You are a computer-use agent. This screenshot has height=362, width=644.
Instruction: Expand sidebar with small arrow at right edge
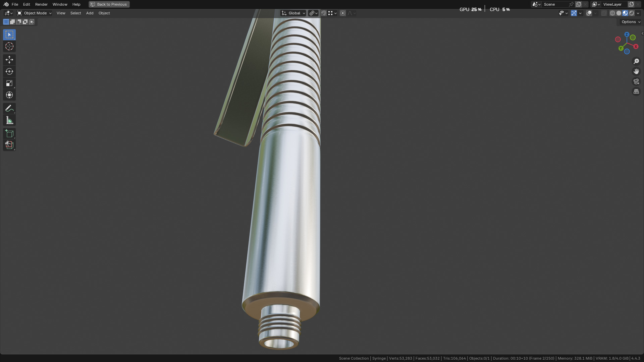point(642,34)
